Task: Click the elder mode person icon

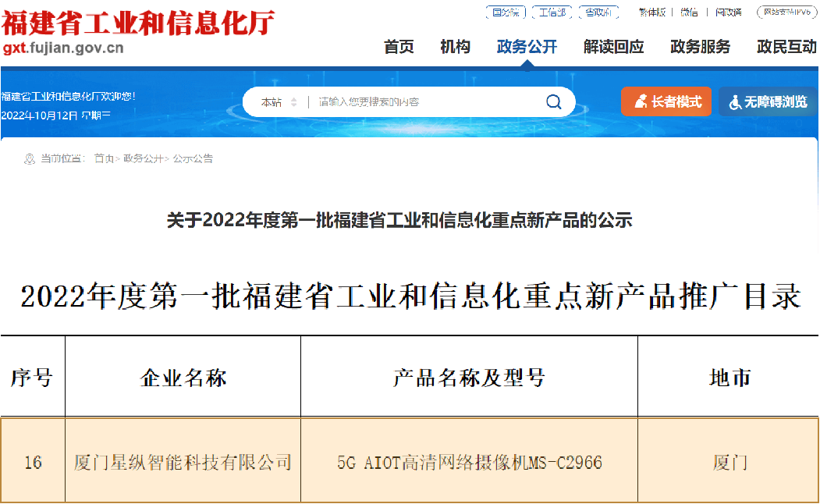Action: [x=640, y=101]
